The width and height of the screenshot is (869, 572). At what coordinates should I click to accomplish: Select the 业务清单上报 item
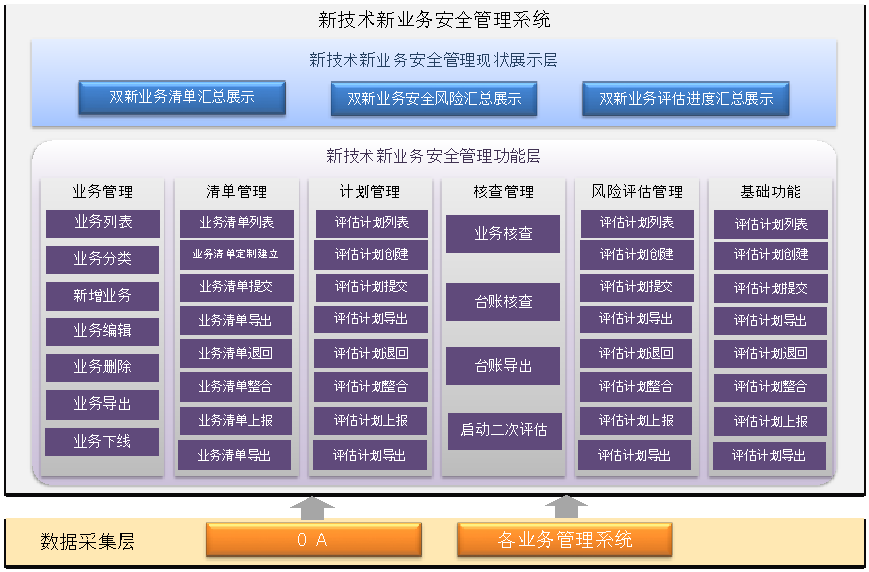pos(236,421)
